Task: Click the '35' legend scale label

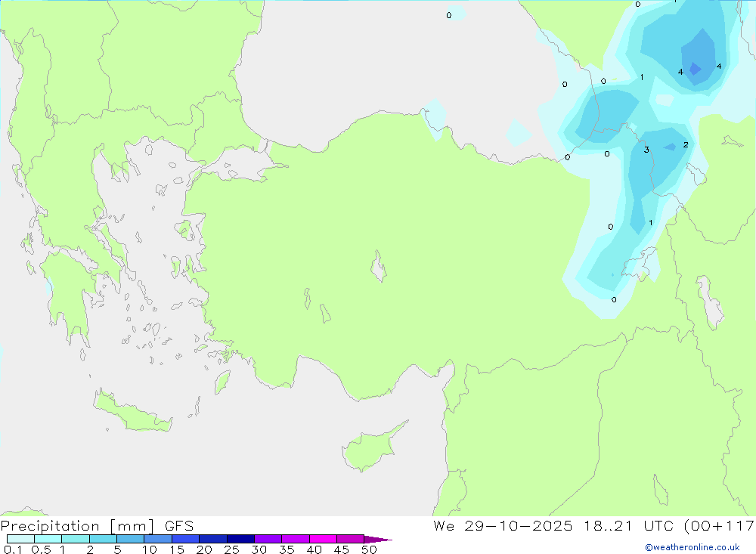Action: point(287,549)
